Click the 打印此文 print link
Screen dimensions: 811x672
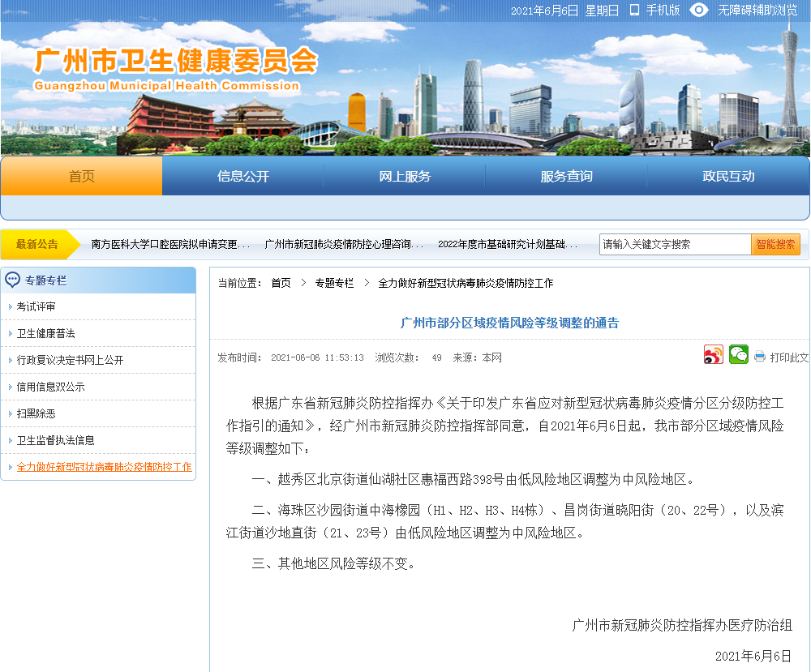(x=788, y=357)
